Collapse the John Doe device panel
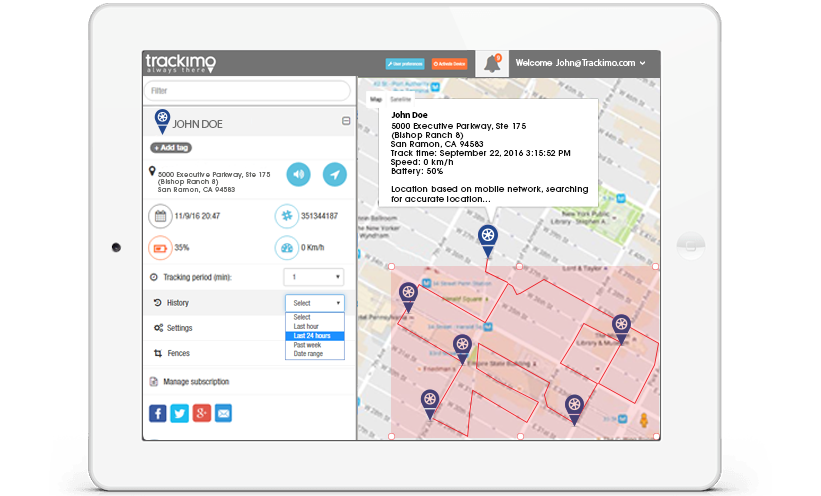821x496 pixels. pyautogui.click(x=346, y=121)
